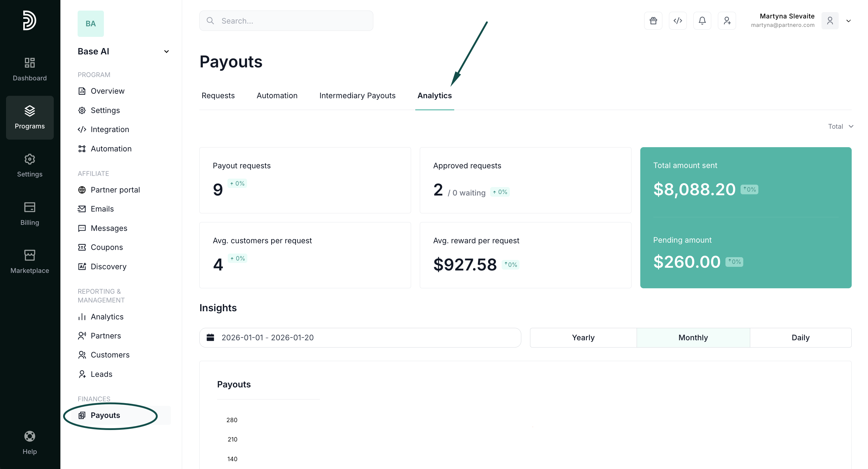
Task: Switch chart granularity to Daily
Action: (x=800, y=338)
